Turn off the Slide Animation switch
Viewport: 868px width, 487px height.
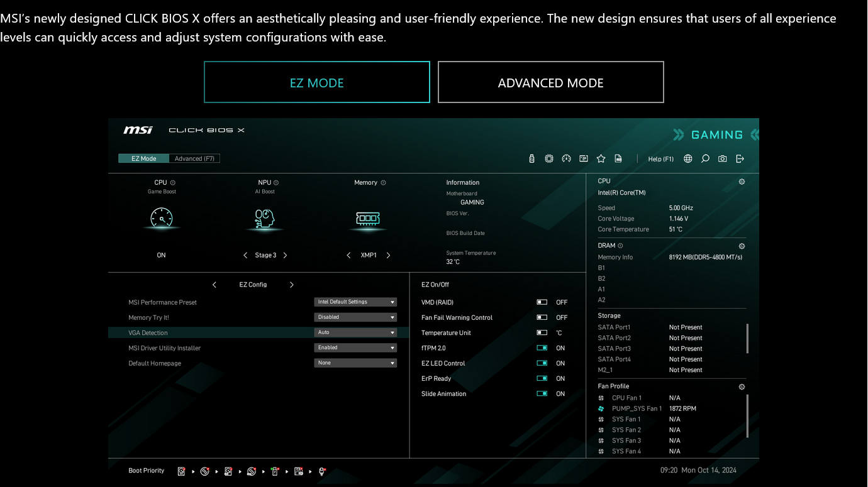coord(542,394)
